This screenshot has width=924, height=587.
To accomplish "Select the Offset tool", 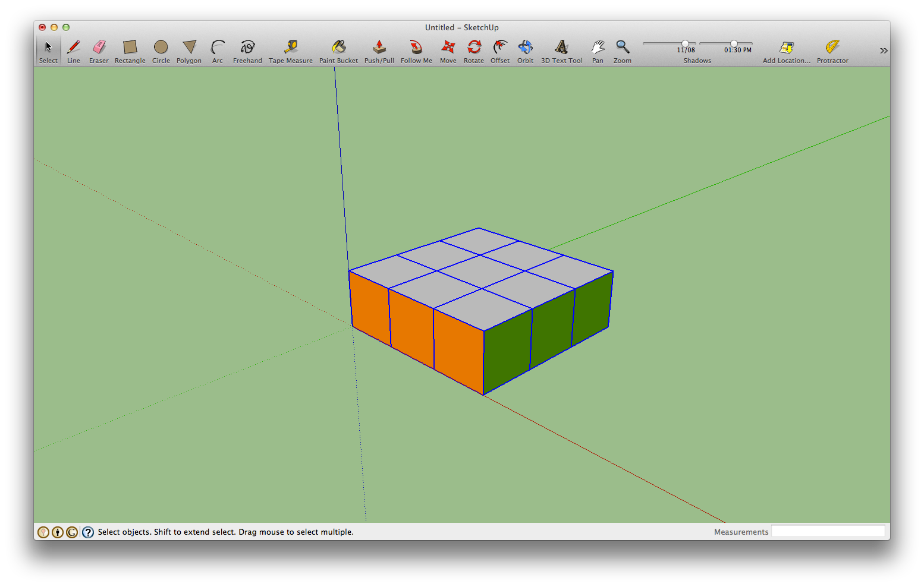I will (x=500, y=48).
